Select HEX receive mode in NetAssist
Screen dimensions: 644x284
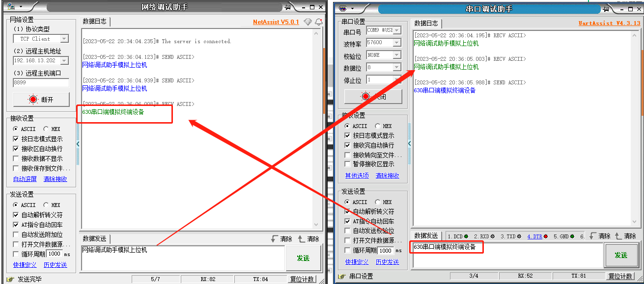46,129
